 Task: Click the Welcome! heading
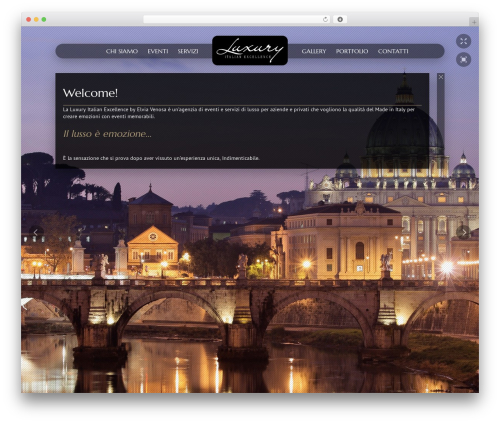90,93
